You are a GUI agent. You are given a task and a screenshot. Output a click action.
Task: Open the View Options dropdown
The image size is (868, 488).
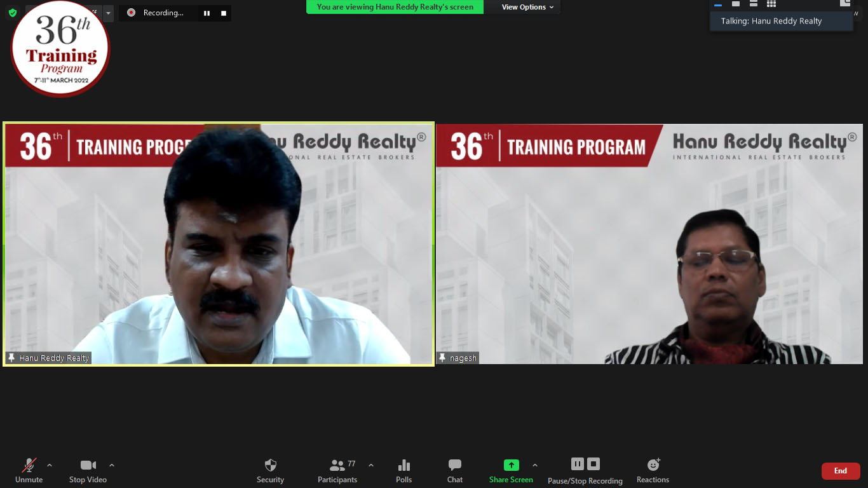[x=527, y=7]
